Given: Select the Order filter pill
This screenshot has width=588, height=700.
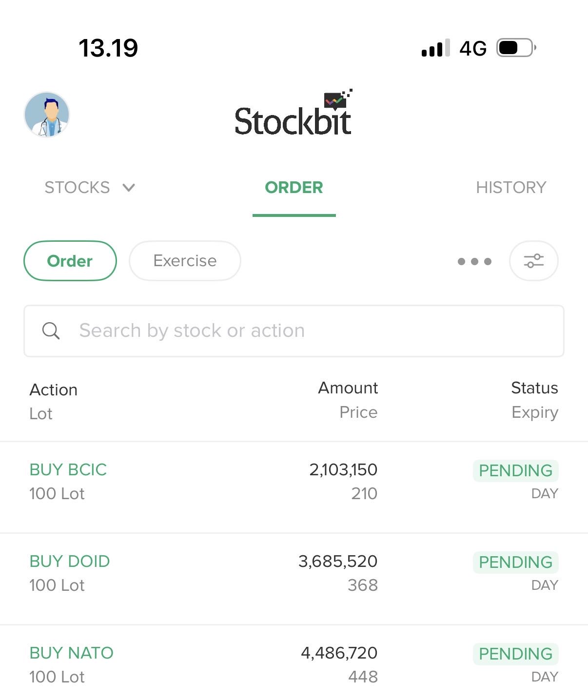Looking at the screenshot, I should (70, 261).
